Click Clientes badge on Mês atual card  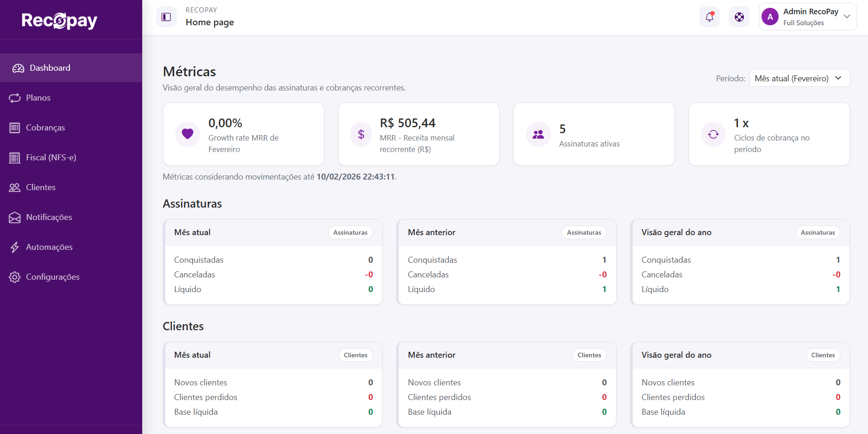[356, 355]
